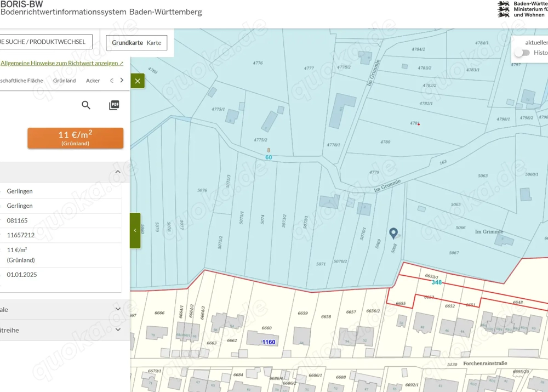The width and height of the screenshot is (548, 392).
Task: Expand the section ending in 'ale'
Action: tap(118, 309)
